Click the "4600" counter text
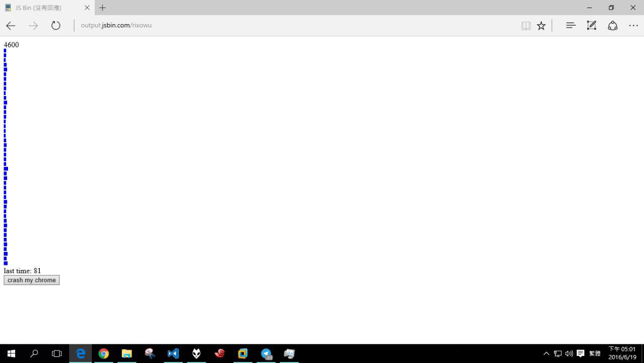 click(x=12, y=45)
